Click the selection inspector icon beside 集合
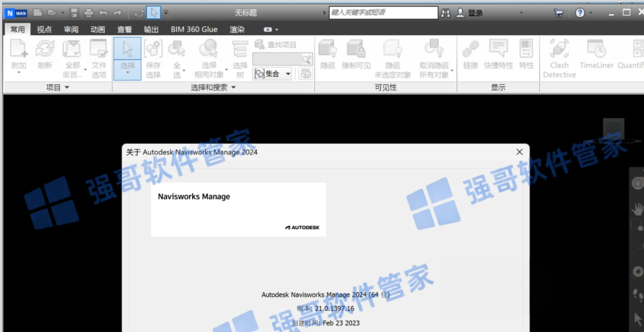The height and width of the screenshot is (332, 644). point(305,74)
